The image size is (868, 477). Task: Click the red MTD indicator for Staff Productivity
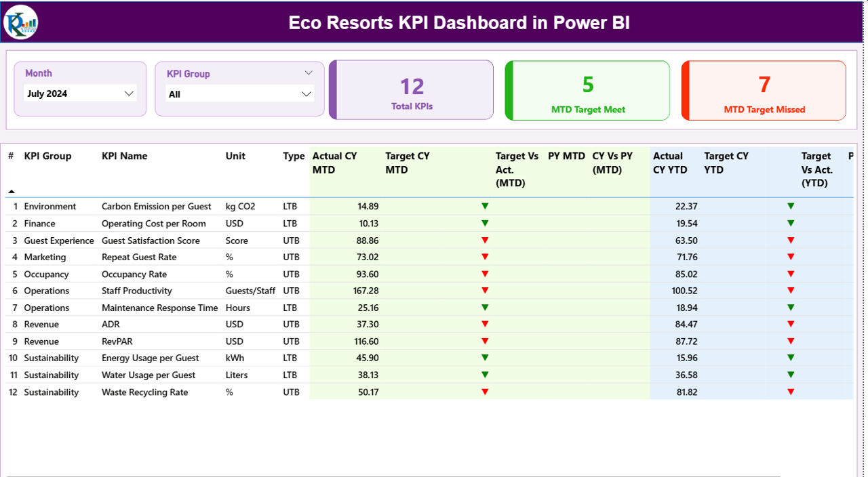(484, 291)
